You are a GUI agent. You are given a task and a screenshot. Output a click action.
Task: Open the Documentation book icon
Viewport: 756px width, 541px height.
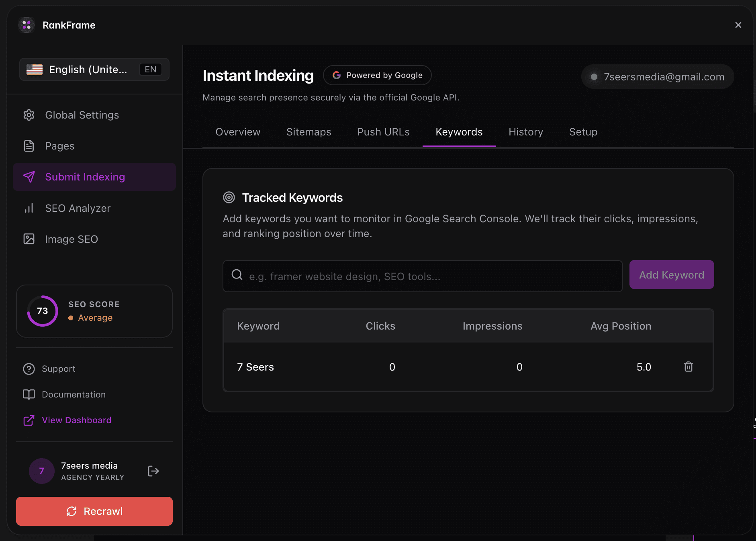29,395
